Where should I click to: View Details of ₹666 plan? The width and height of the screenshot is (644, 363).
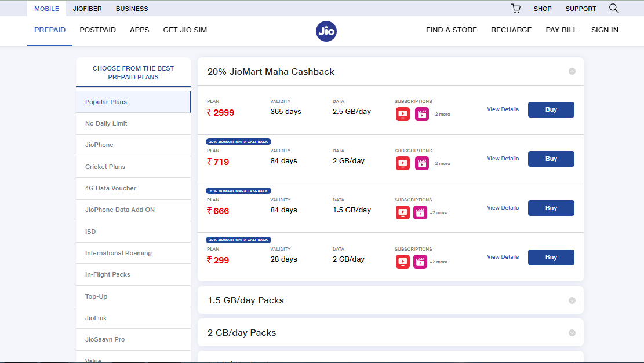(x=503, y=208)
